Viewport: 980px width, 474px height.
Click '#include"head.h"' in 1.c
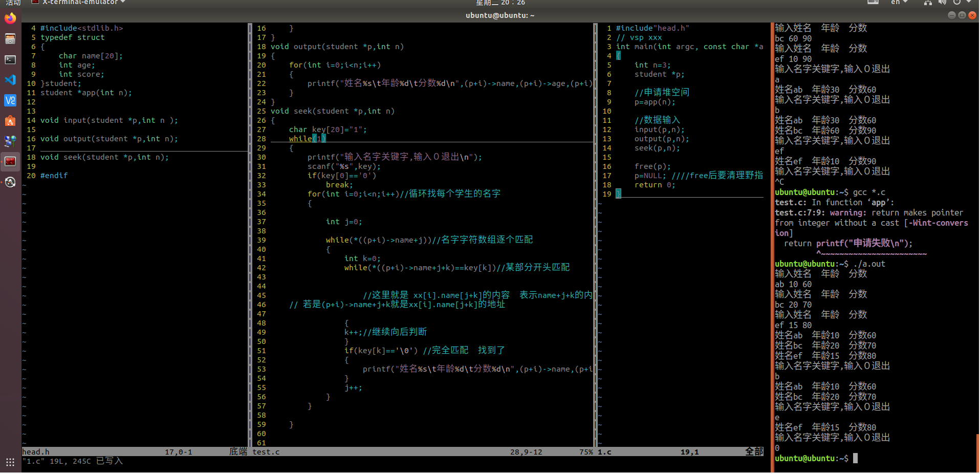[x=652, y=28]
